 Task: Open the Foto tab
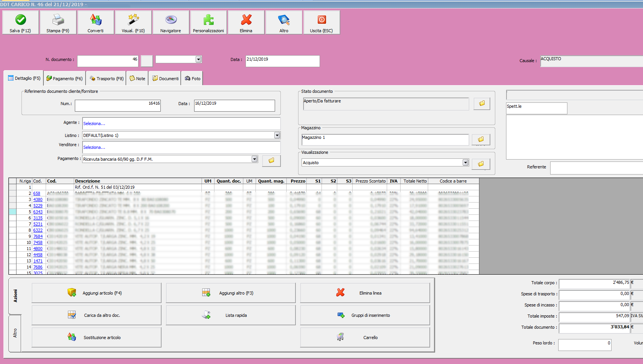[192, 79]
